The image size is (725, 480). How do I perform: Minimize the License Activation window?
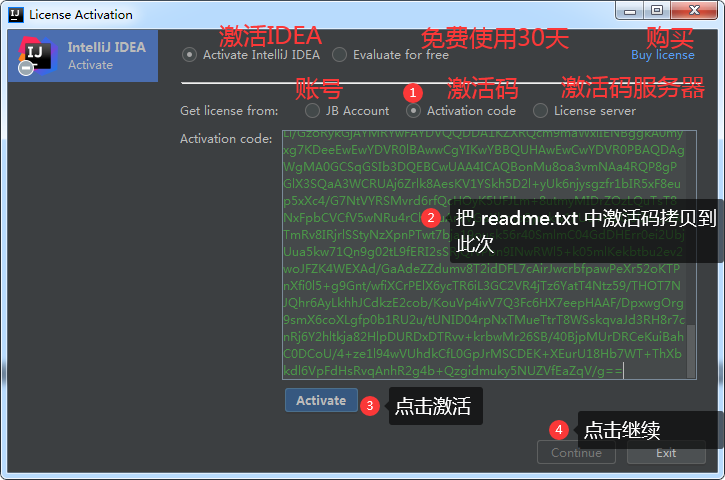click(x=630, y=11)
